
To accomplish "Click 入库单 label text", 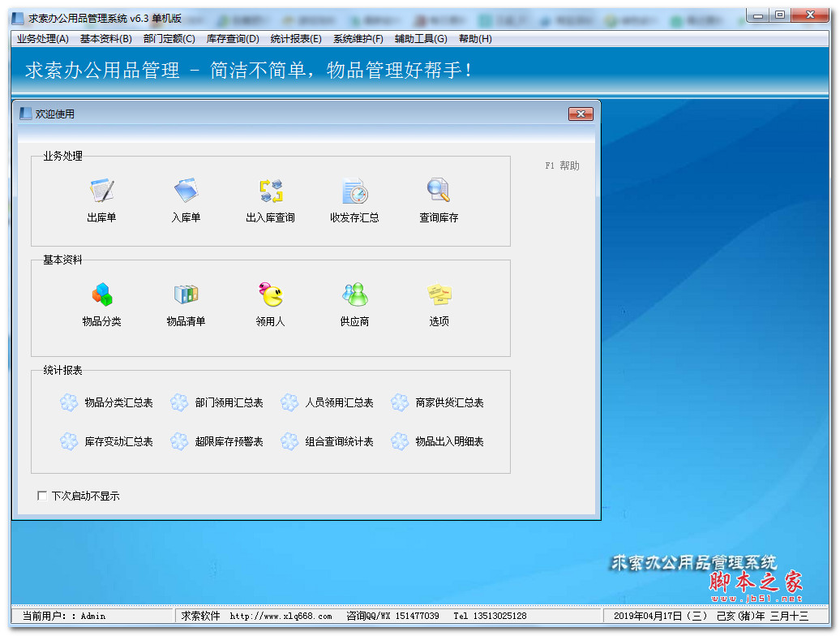I will [186, 217].
